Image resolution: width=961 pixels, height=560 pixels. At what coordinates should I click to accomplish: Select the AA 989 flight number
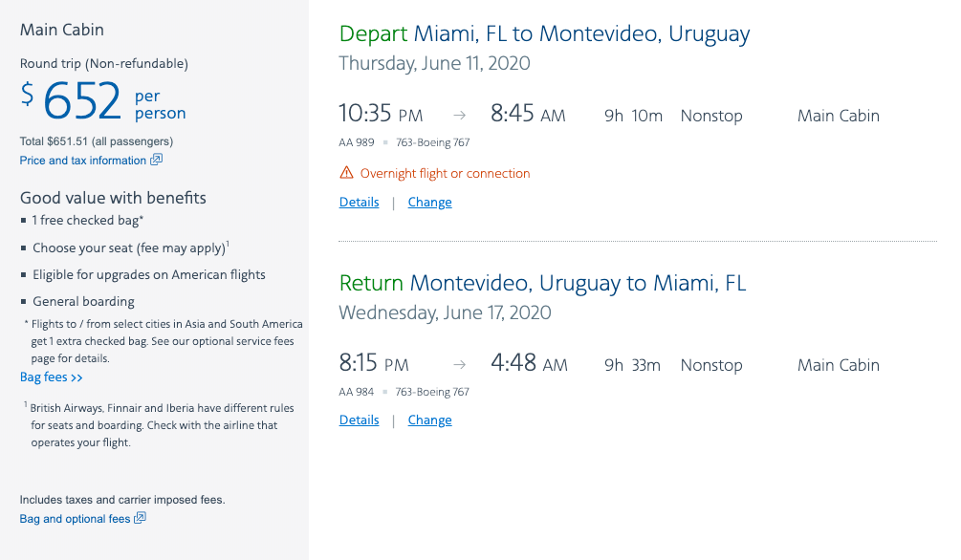point(358,142)
